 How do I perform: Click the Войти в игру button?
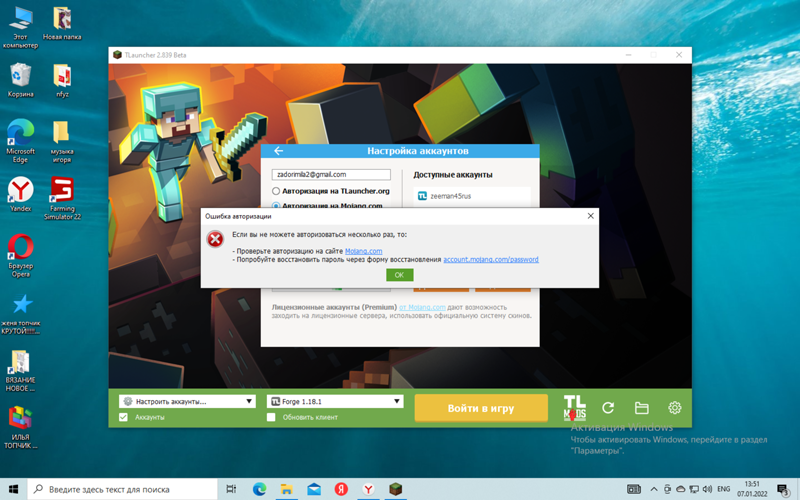(481, 408)
